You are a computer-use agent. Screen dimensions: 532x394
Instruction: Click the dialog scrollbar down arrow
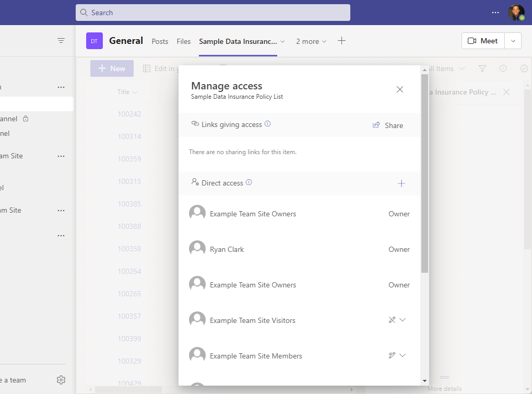pyautogui.click(x=424, y=381)
